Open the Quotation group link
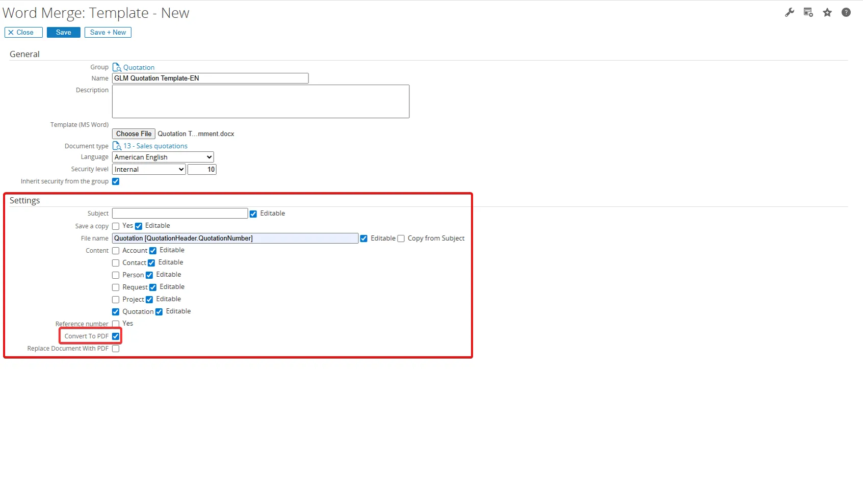 139,67
